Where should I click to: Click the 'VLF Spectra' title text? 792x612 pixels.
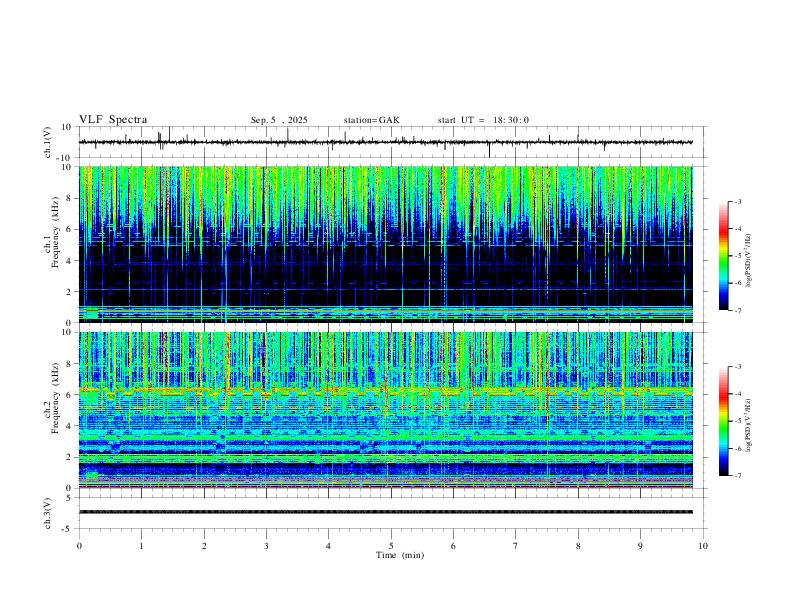pos(113,120)
